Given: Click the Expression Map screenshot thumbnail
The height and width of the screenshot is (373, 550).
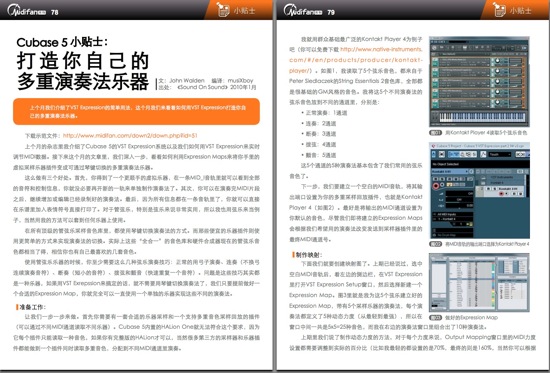Looking at the screenshot, I should click(479, 282).
